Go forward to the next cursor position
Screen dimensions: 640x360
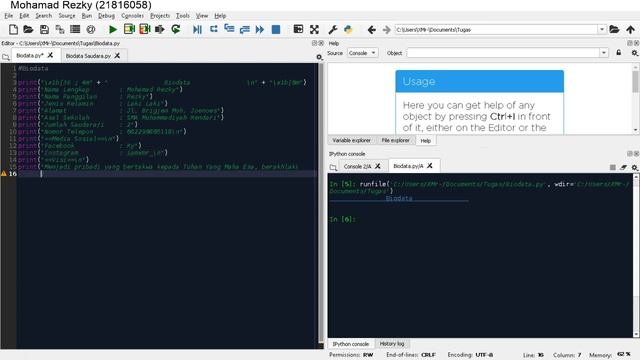(387, 29)
